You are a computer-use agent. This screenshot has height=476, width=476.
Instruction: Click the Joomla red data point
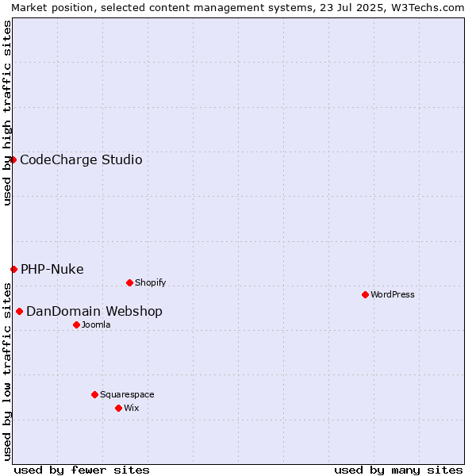coord(76,324)
